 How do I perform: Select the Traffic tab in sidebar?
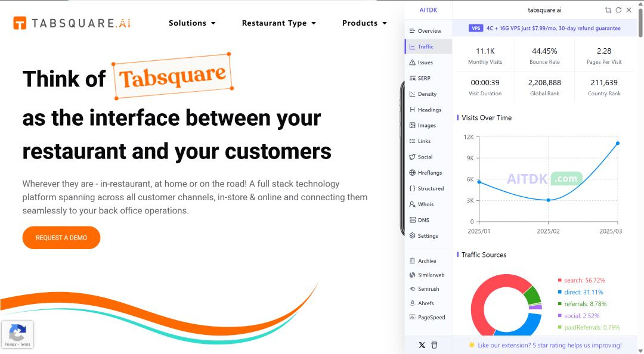(428, 47)
